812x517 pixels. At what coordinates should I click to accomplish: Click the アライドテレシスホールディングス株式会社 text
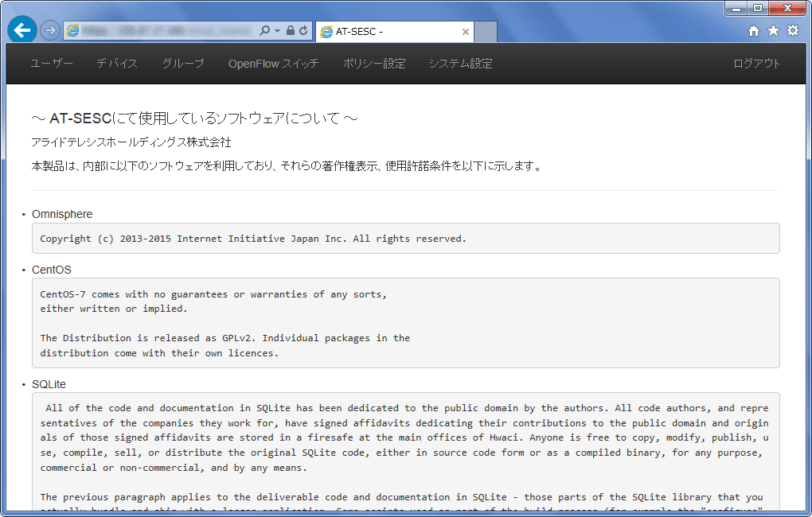(131, 142)
